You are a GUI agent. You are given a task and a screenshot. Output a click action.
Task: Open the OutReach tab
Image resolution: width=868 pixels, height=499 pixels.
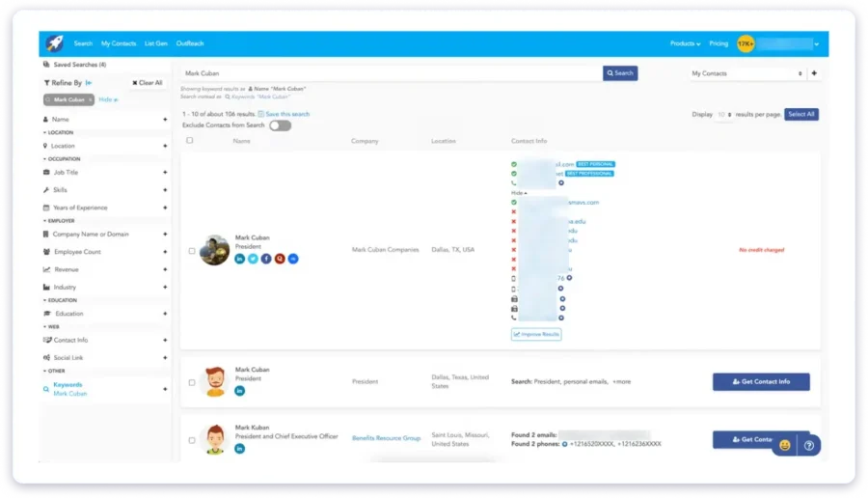point(190,43)
